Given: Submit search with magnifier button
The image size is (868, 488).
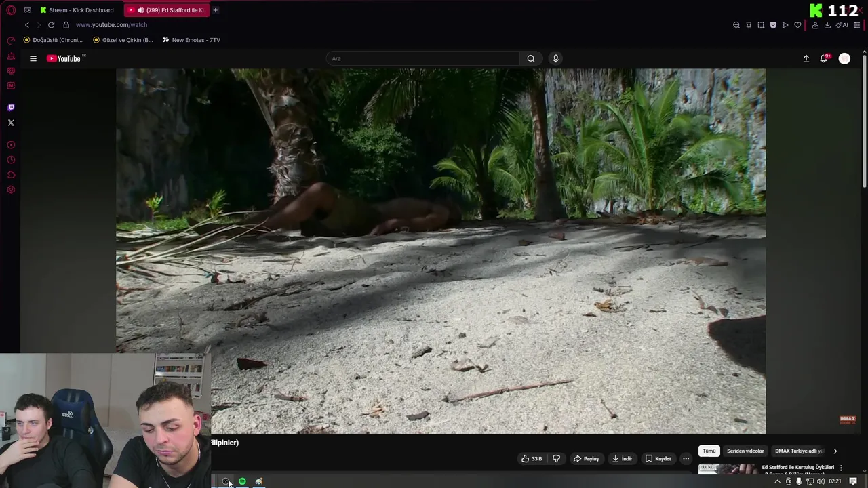Looking at the screenshot, I should click(531, 58).
